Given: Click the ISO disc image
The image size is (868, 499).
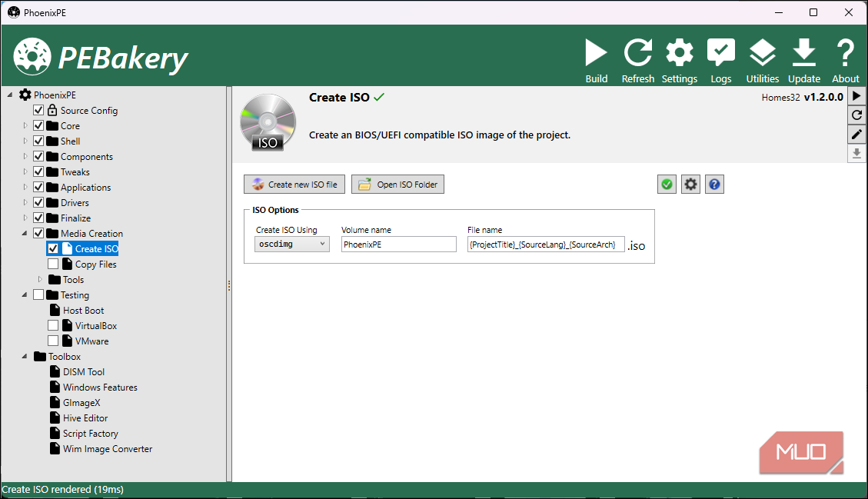Looking at the screenshot, I should (x=268, y=123).
